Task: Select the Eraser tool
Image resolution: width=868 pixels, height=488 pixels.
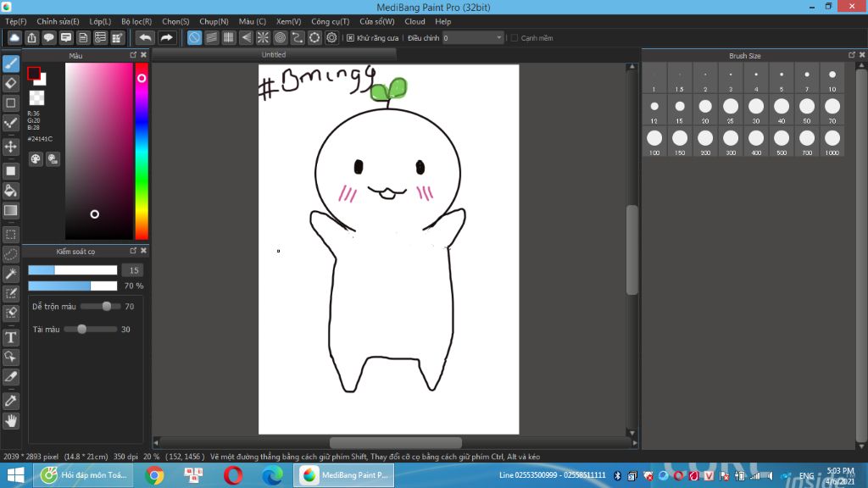Action: click(10, 84)
